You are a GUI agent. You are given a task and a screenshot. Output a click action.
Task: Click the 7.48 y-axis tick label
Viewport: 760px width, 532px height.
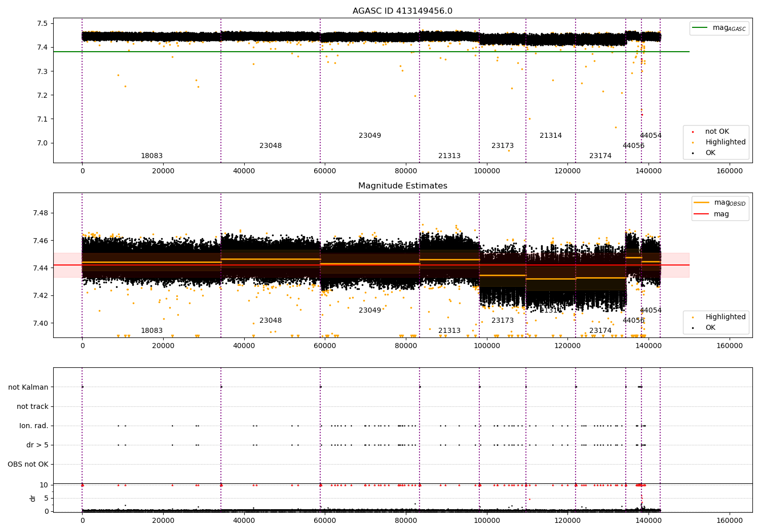coord(41,213)
